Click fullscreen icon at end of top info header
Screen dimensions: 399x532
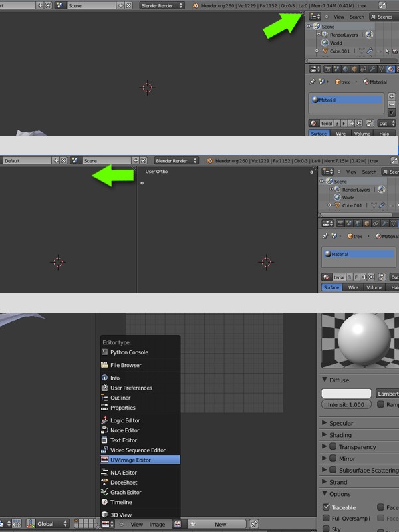pos(382,5)
